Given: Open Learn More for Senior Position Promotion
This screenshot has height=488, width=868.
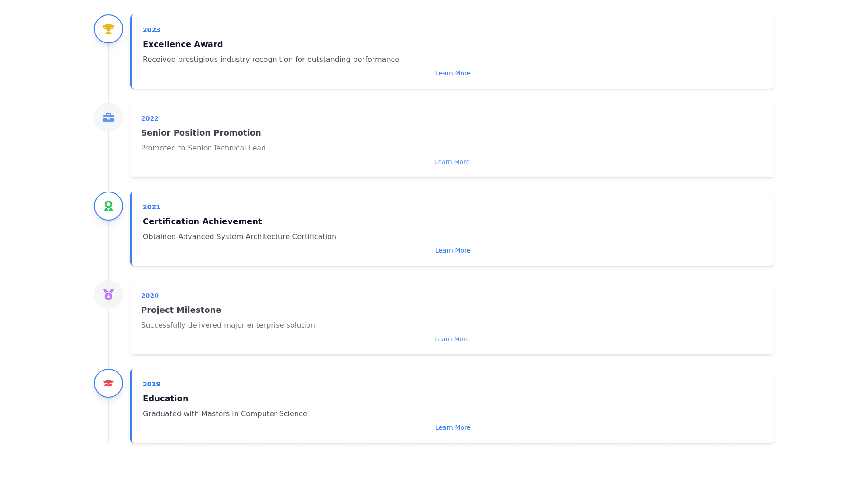Looking at the screenshot, I should point(452,162).
